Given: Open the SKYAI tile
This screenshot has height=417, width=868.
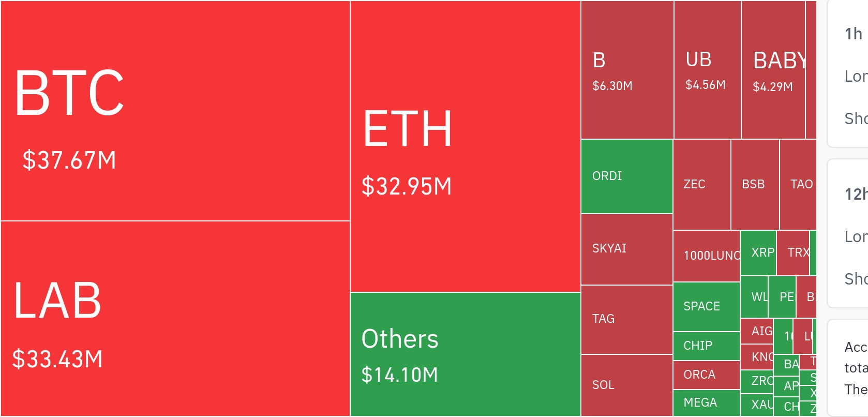Looking at the screenshot, I should coord(627,249).
